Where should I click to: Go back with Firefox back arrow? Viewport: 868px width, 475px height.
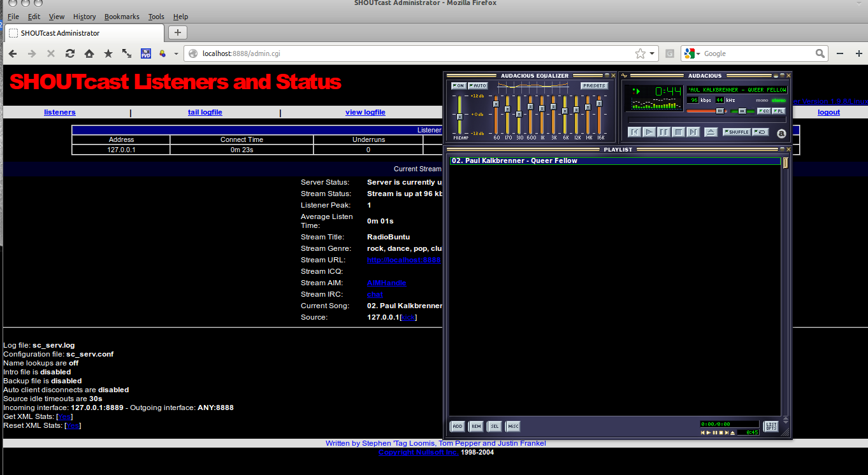tap(13, 54)
